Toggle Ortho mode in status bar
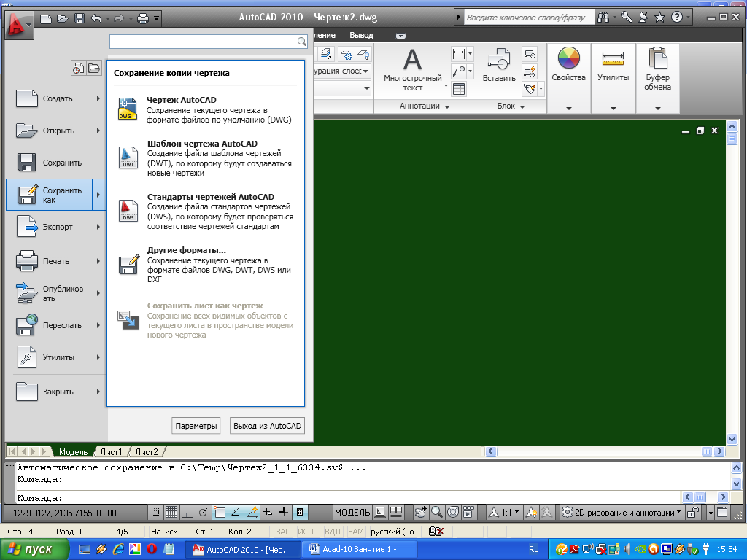Image resolution: width=747 pixels, height=560 pixels. [187, 513]
